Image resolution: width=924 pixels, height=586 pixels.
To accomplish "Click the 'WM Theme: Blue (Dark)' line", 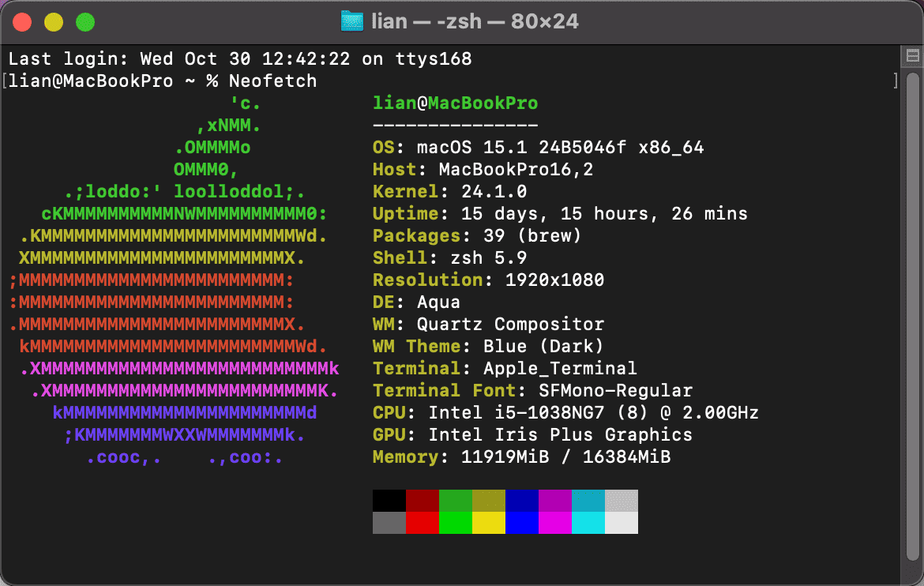I will coord(489,346).
